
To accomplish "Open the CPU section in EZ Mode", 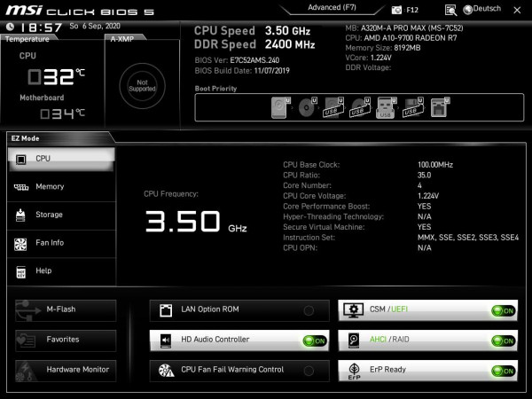I will pos(61,159).
